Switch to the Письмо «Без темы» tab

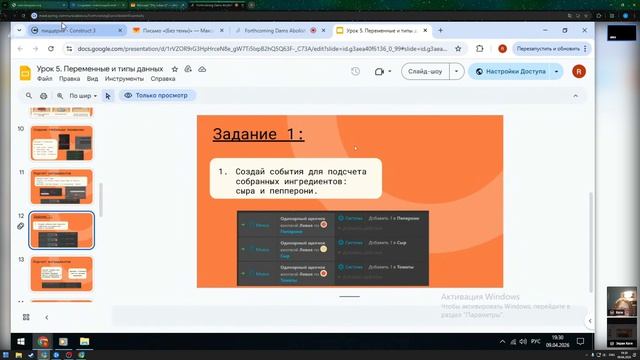point(178,30)
